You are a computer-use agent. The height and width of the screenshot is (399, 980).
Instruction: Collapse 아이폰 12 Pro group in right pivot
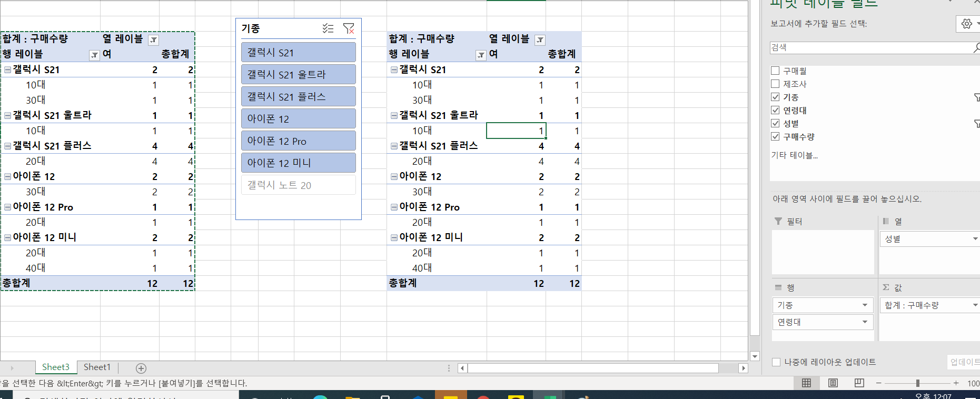(394, 207)
